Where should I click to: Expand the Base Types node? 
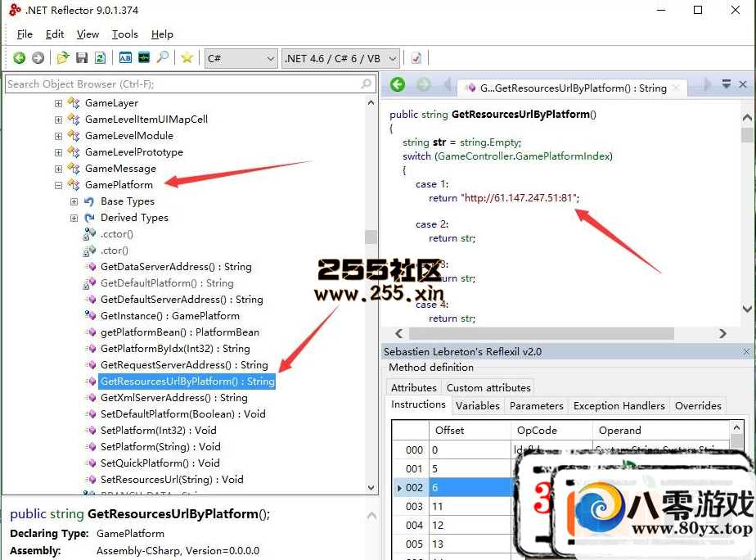click(74, 201)
